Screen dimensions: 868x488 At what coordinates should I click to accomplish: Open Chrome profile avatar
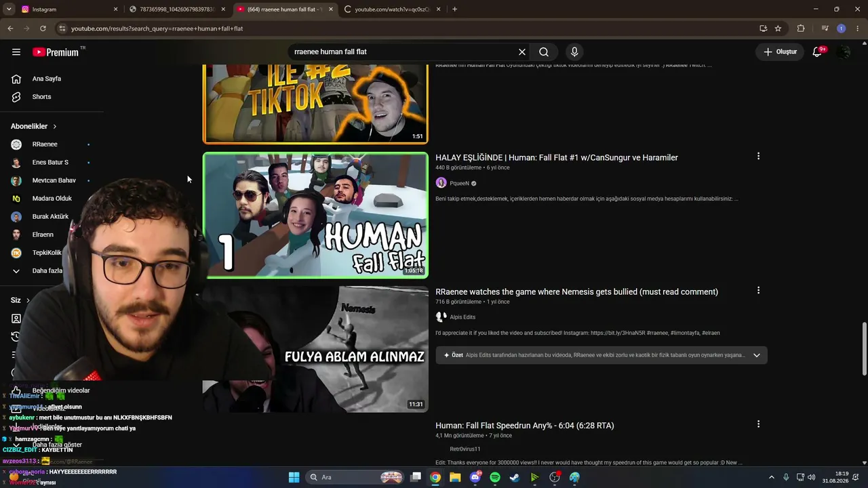click(x=841, y=28)
